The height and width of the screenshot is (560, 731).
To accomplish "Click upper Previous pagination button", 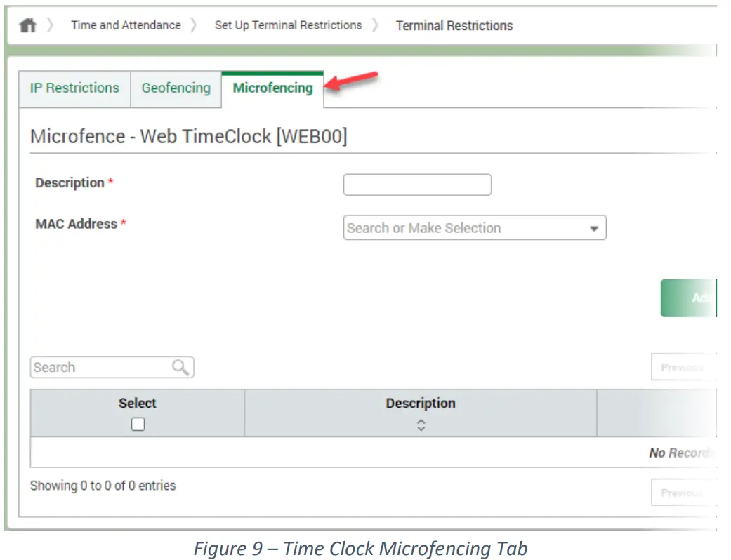I will [x=684, y=367].
